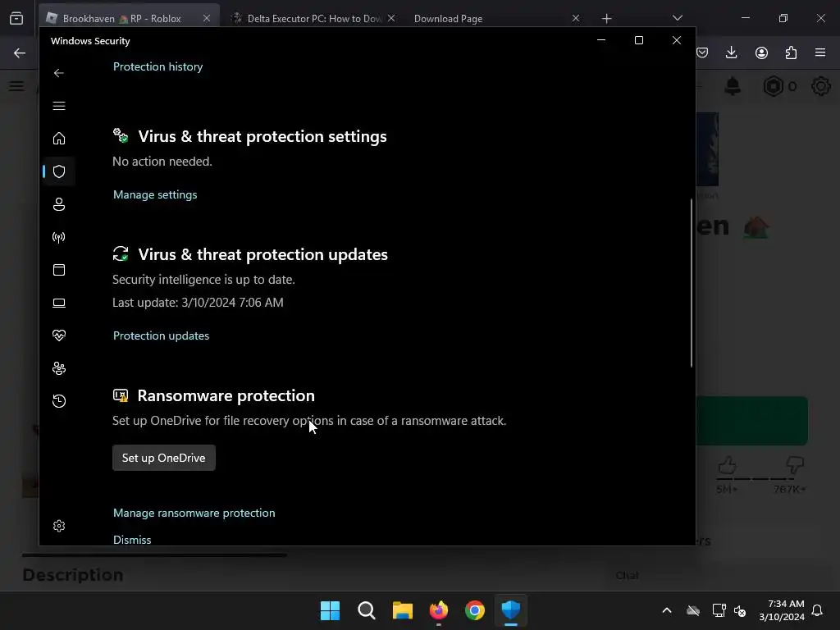Click Set up OneDrive button
Screen dimensions: 840x630
pos(164,458)
